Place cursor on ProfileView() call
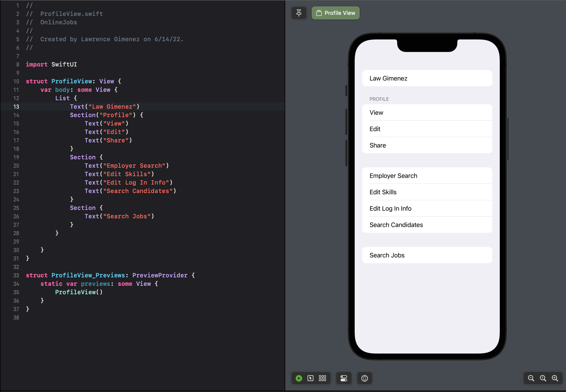The height and width of the screenshot is (392, 566). click(x=79, y=292)
